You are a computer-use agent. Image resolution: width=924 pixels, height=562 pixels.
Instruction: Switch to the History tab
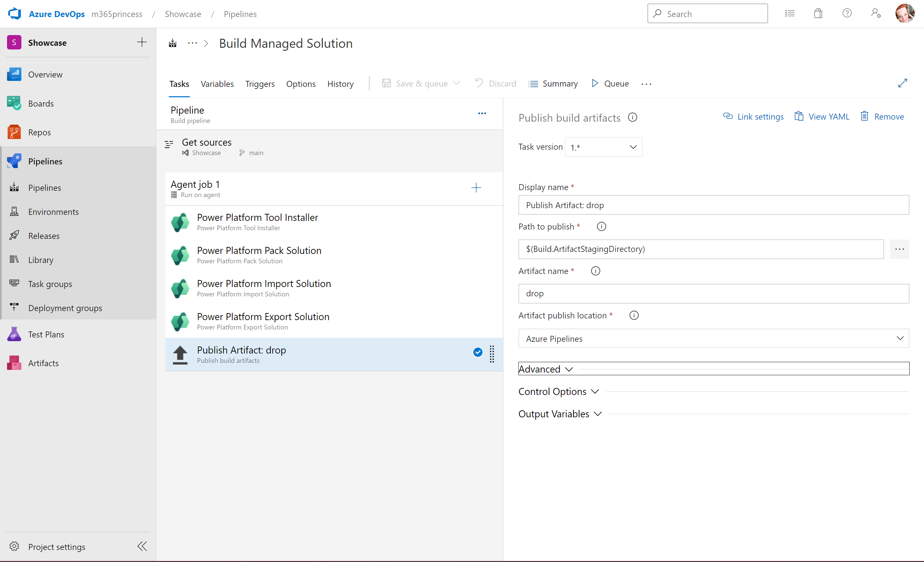pos(340,84)
